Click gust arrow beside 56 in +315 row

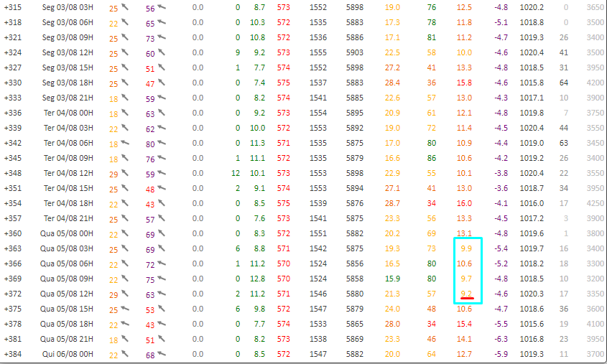(x=162, y=7)
